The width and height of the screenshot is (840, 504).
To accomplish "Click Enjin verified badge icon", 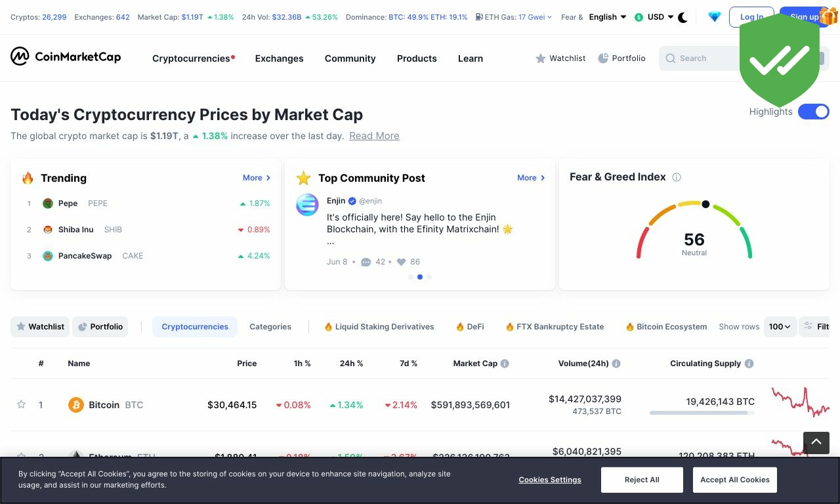I will tap(352, 201).
